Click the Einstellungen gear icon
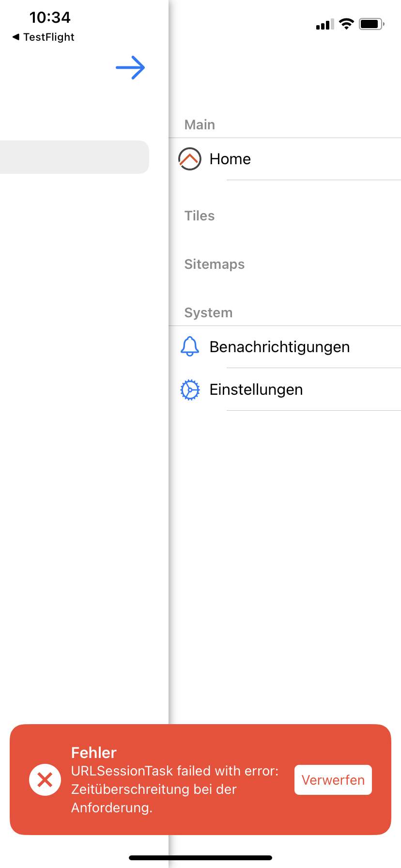This screenshot has width=401, height=868. point(190,390)
